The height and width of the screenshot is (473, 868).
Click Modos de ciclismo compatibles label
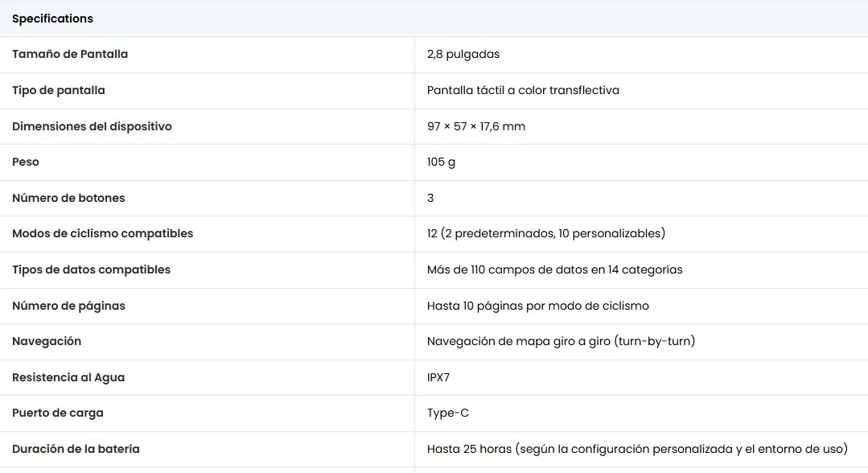coord(103,234)
